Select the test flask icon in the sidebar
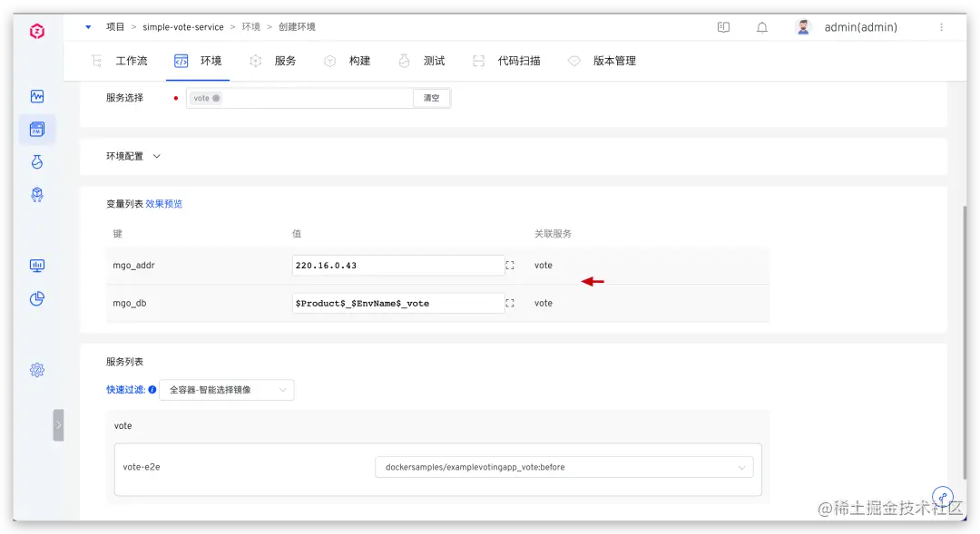This screenshot has width=980, height=534. (x=36, y=161)
